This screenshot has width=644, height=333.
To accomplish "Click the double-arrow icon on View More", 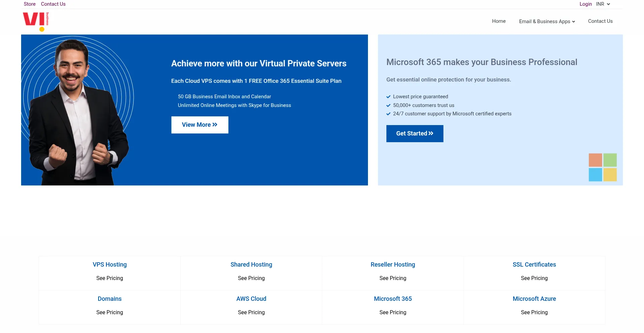I will 215,124.
